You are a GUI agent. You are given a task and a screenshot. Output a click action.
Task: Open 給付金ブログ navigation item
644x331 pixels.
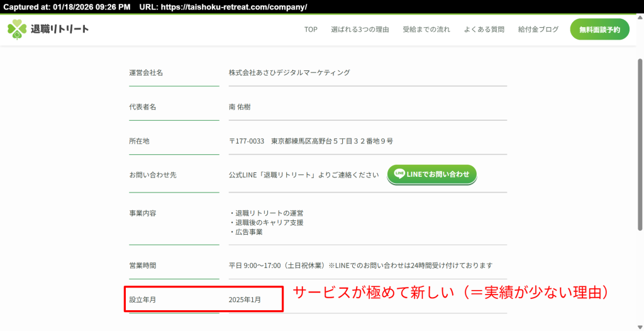click(538, 30)
